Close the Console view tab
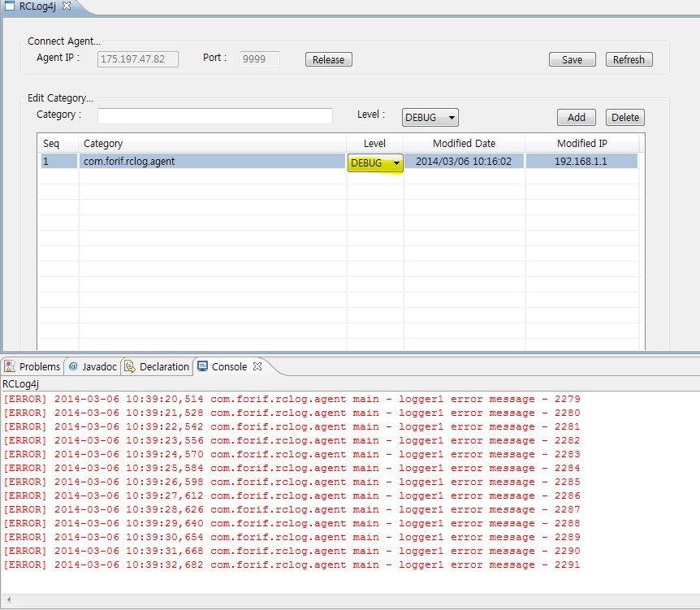The width and height of the screenshot is (700, 610). click(257, 366)
